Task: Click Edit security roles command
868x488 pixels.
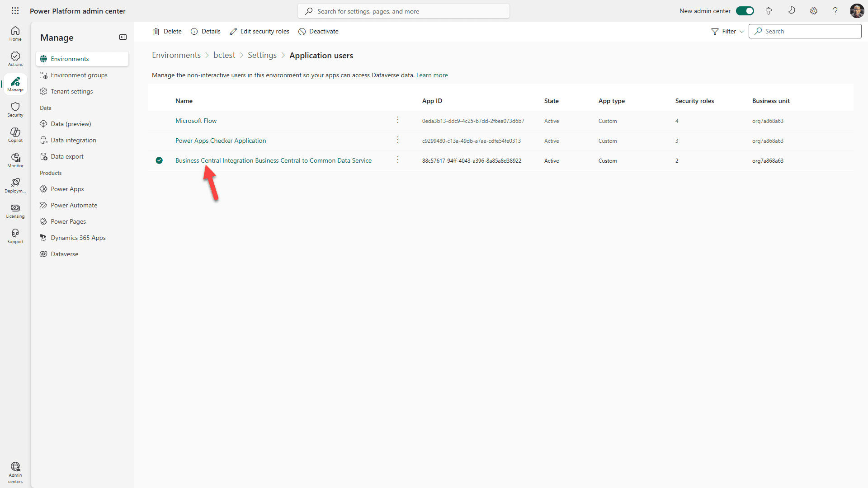Action: [x=259, y=31]
